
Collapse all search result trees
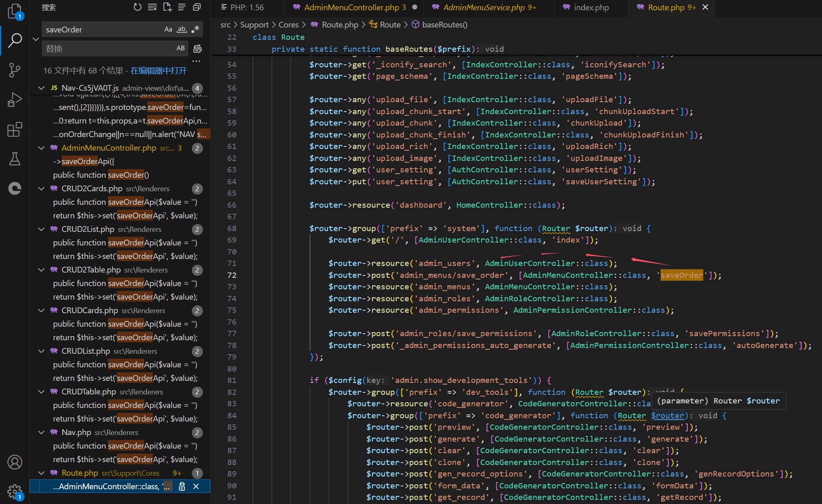point(197,7)
